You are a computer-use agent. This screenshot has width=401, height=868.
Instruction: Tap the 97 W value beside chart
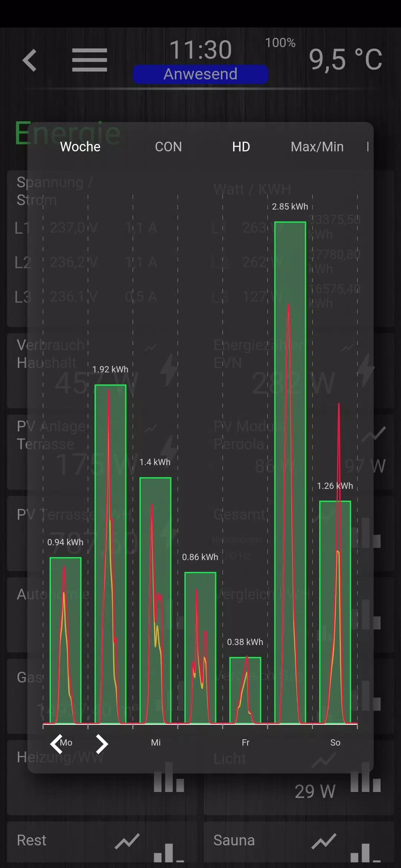pos(366,466)
